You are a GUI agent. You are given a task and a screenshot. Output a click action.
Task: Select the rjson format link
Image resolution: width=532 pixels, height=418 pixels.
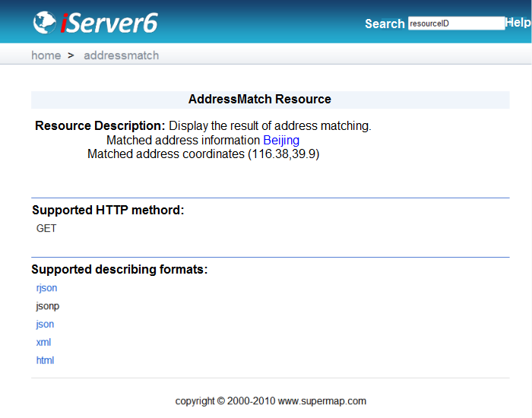click(46, 288)
